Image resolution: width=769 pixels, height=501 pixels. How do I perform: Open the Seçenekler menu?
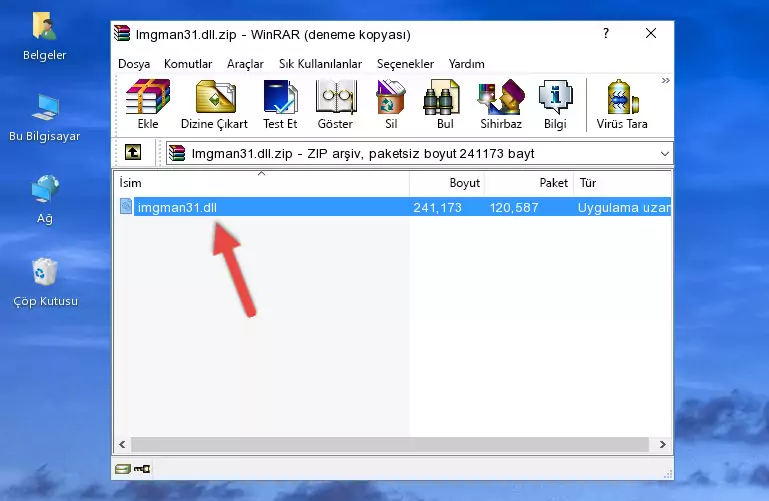(x=405, y=64)
